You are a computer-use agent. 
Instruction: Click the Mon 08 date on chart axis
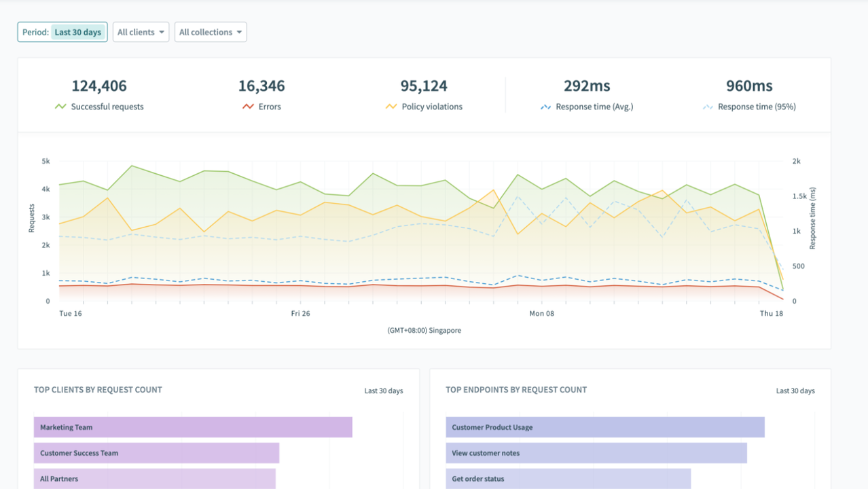pos(541,314)
